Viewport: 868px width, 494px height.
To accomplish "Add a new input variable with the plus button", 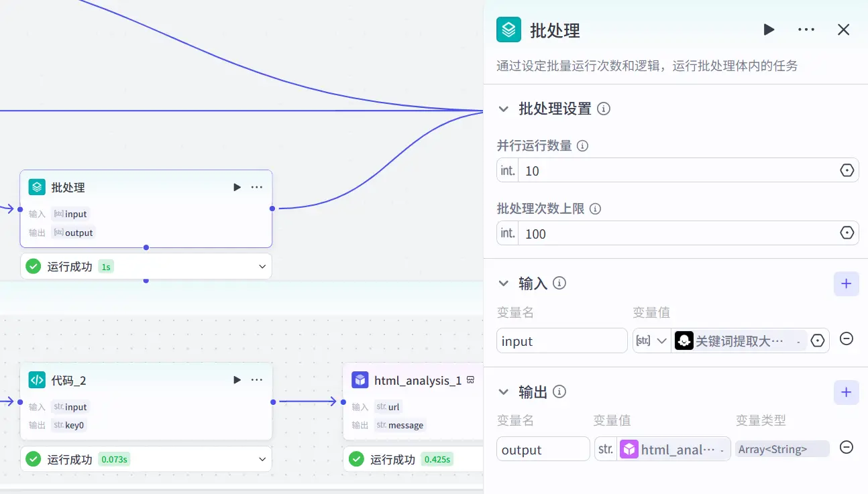I will pyautogui.click(x=846, y=284).
